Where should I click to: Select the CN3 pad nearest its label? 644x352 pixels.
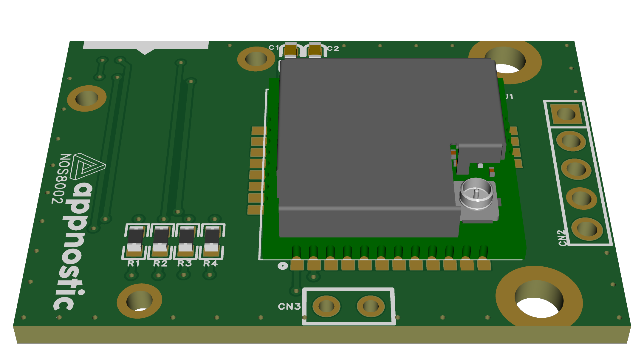click(326, 306)
